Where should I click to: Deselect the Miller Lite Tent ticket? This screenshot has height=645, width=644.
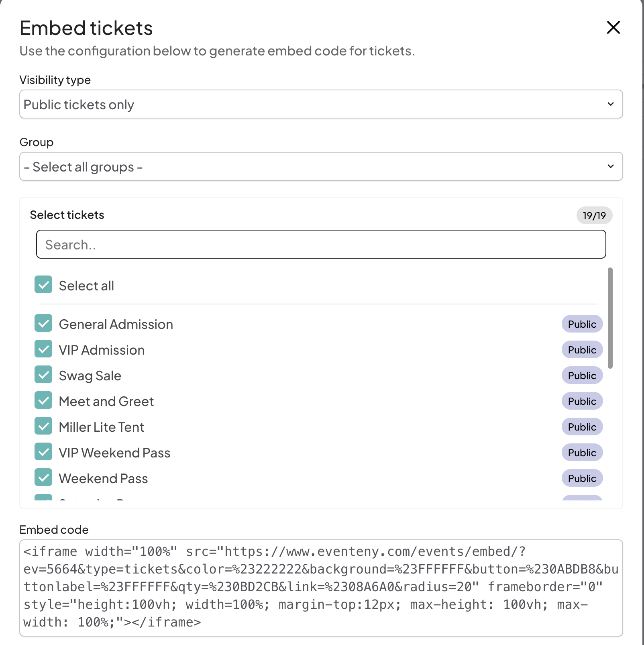43,426
